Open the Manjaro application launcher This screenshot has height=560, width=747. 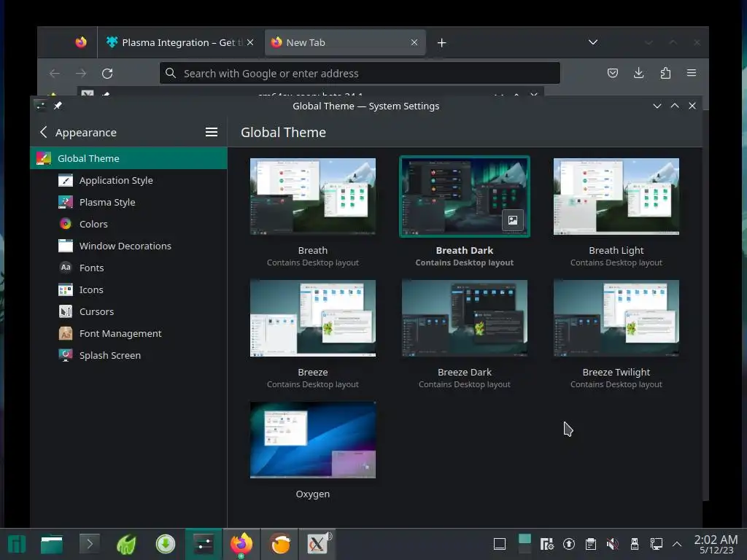click(17, 544)
